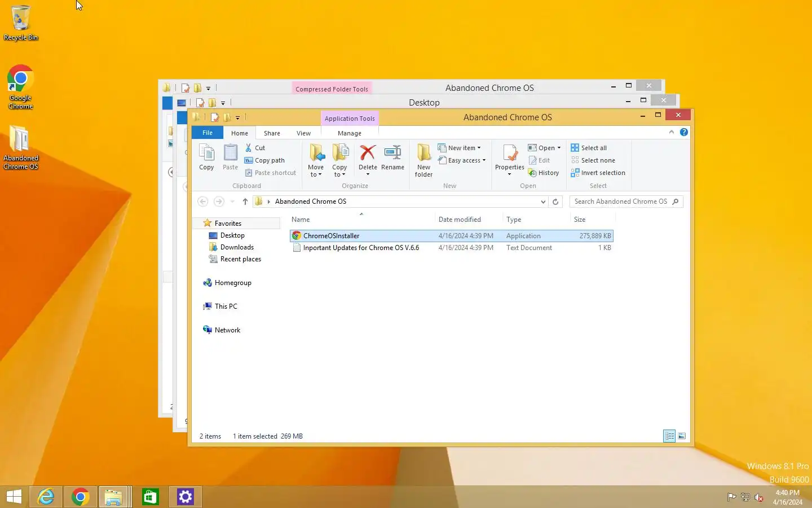
Task: Open the File menu tab
Action: (208, 133)
